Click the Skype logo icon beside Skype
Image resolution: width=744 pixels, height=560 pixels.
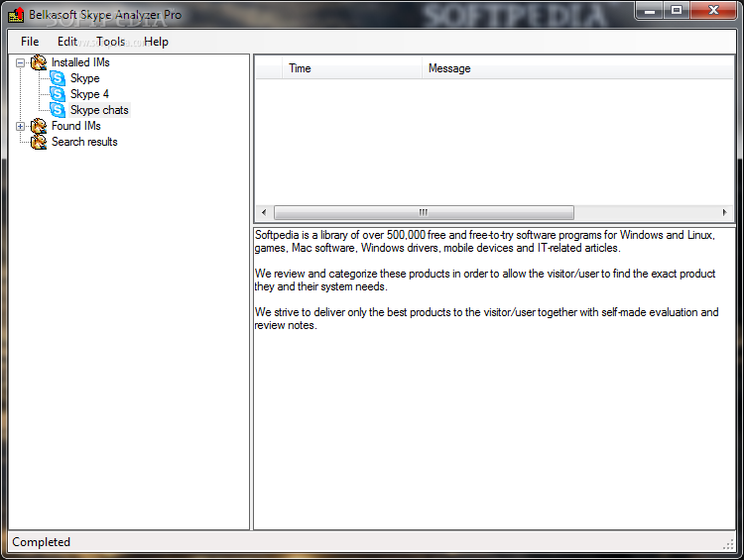coord(58,78)
